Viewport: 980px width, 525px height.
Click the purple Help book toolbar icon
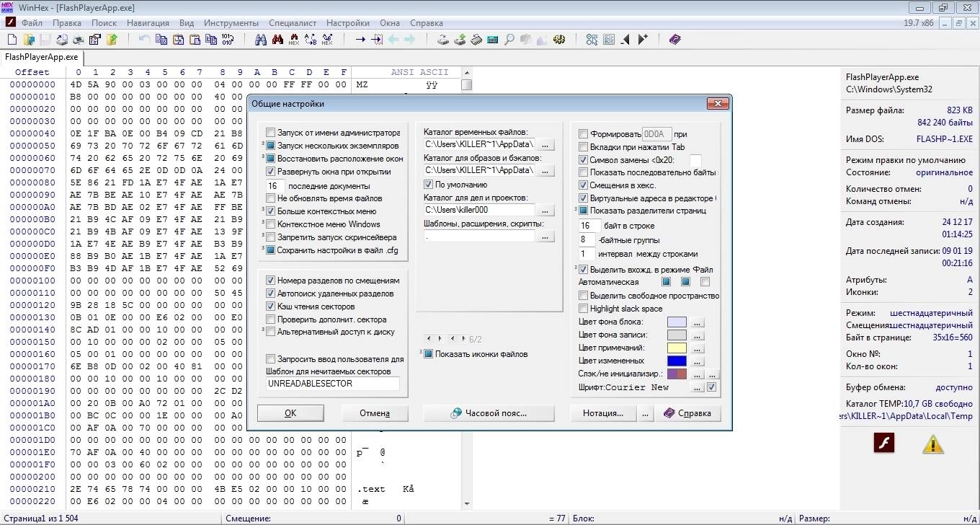click(675, 40)
